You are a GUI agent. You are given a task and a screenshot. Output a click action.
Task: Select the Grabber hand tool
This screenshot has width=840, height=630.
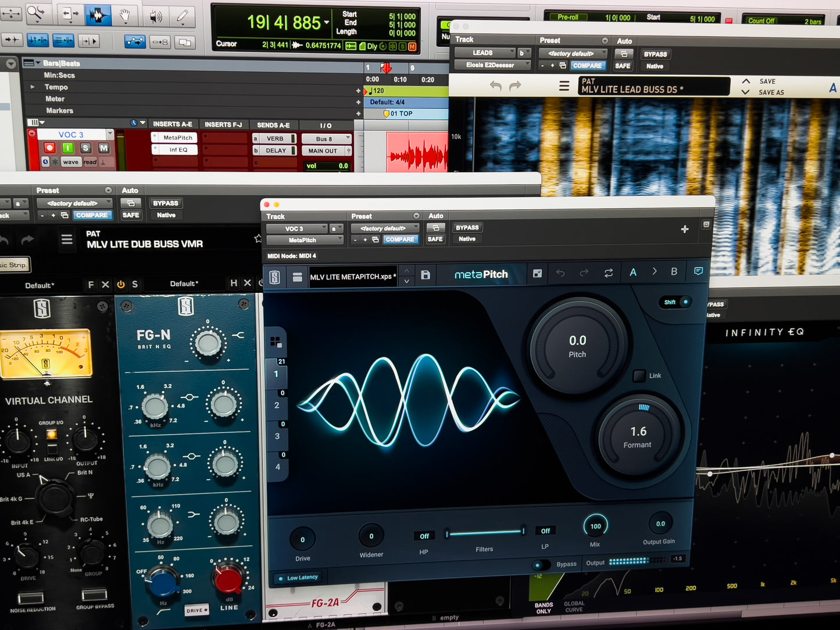point(124,16)
